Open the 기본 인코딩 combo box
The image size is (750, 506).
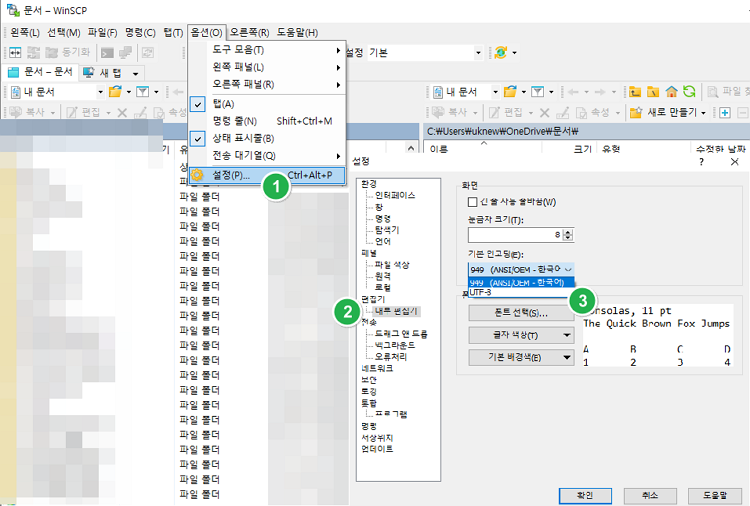(x=521, y=269)
